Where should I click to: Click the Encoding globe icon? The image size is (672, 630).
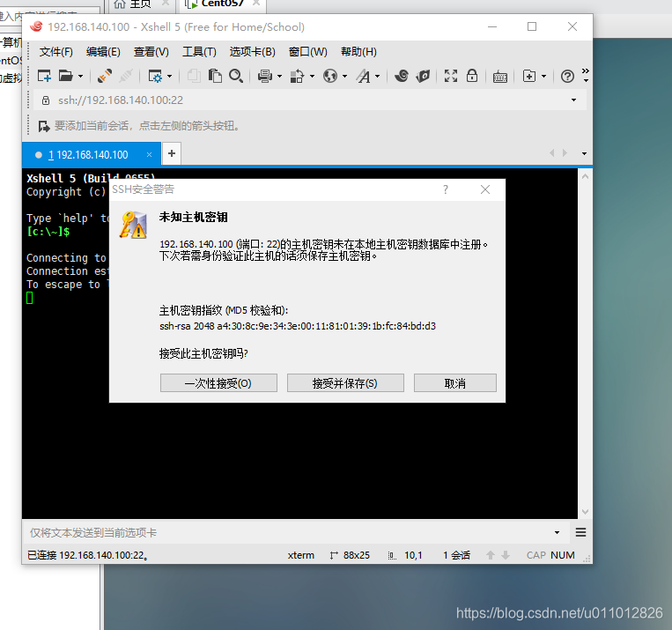(x=330, y=76)
